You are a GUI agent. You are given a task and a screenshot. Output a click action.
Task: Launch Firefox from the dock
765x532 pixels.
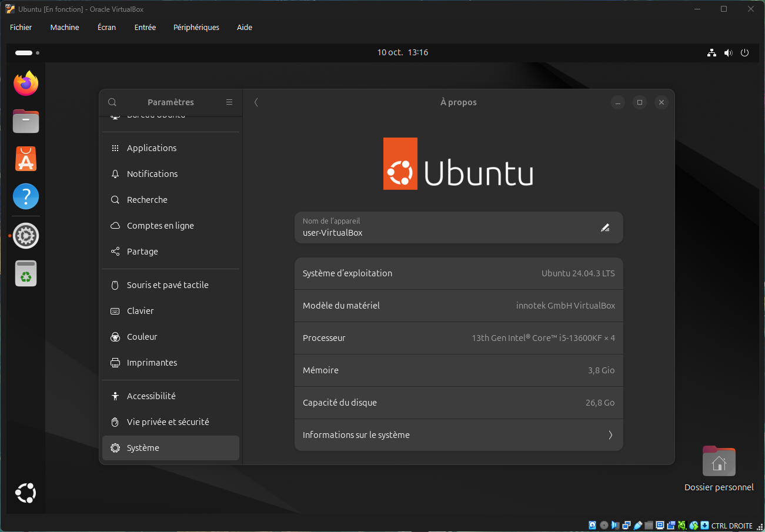click(26, 84)
